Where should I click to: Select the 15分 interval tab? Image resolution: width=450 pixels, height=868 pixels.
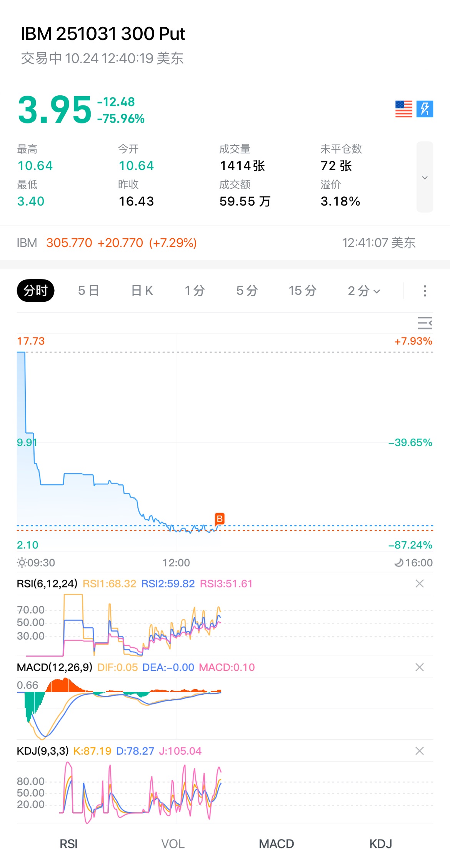pyautogui.click(x=302, y=291)
